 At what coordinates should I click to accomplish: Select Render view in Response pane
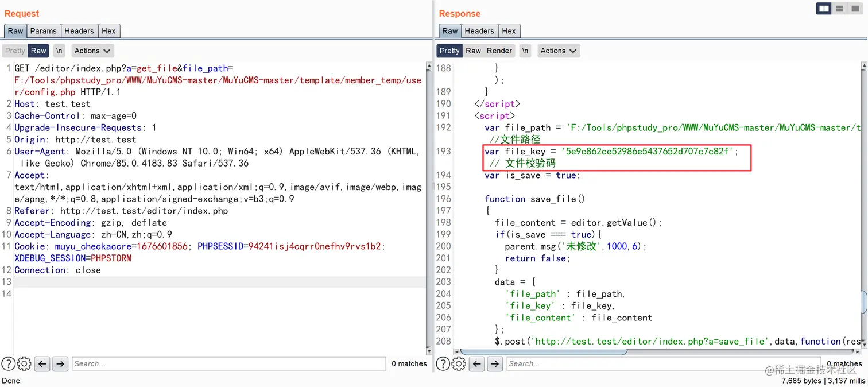pyautogui.click(x=499, y=51)
